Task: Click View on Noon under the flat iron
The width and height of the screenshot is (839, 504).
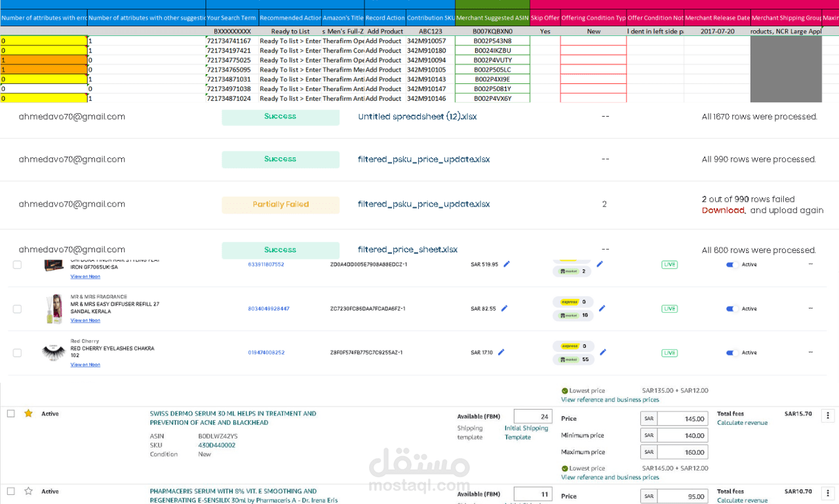Action: (85, 277)
